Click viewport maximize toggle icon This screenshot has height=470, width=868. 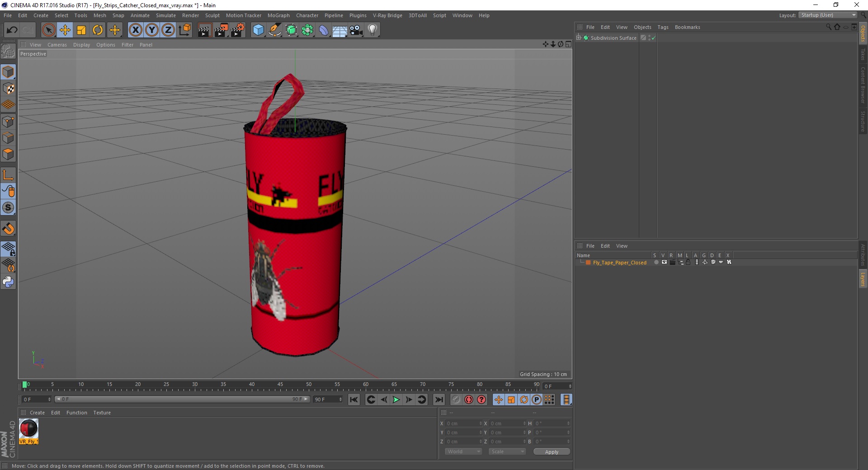click(568, 44)
